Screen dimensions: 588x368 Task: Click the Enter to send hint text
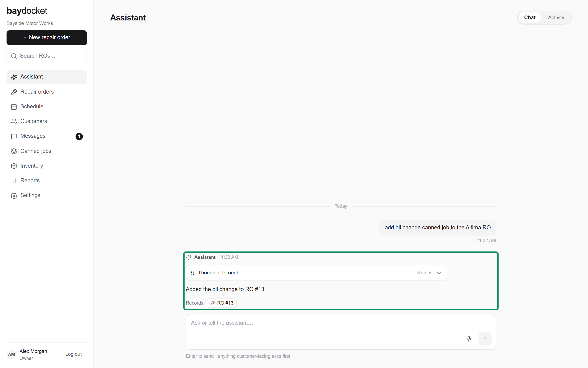coord(238,356)
